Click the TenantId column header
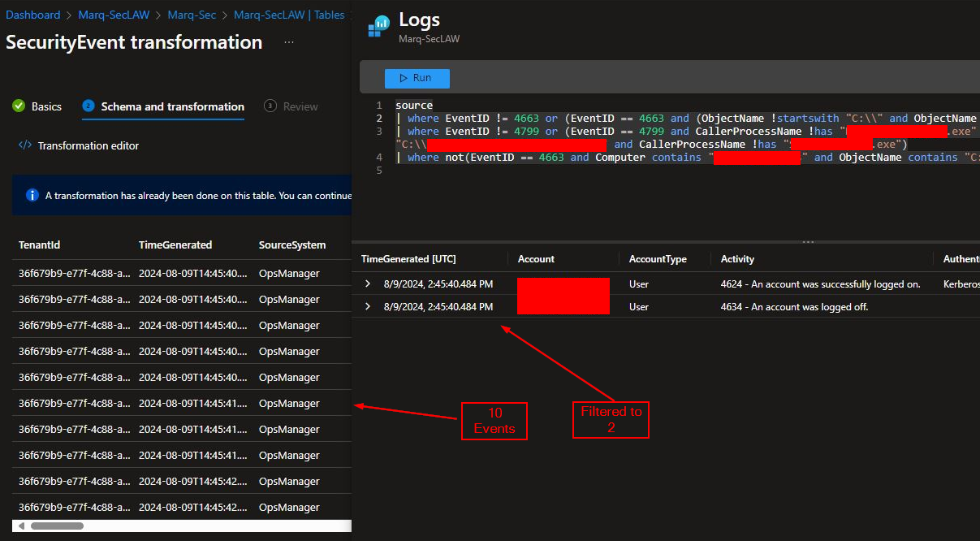980x541 pixels. coord(40,245)
